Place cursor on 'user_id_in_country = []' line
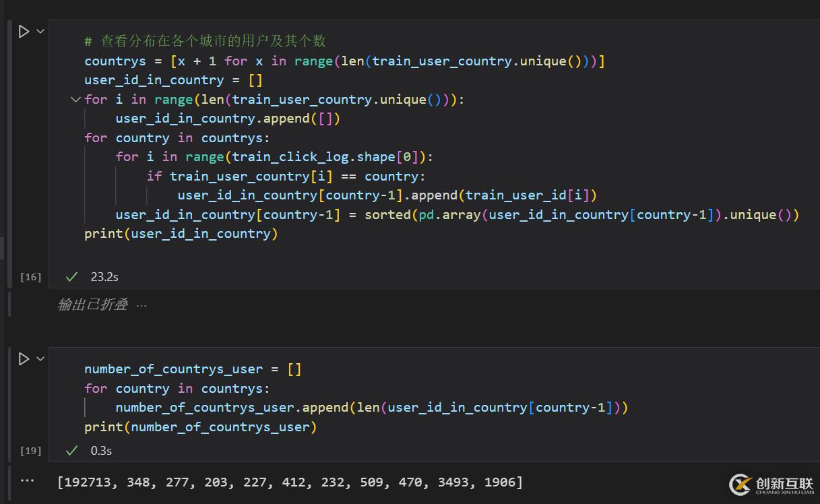The width and height of the screenshot is (820, 504). click(173, 80)
